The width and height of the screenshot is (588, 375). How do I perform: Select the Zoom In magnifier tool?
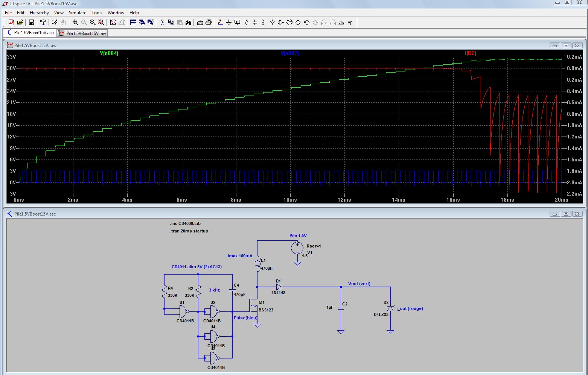(75, 23)
